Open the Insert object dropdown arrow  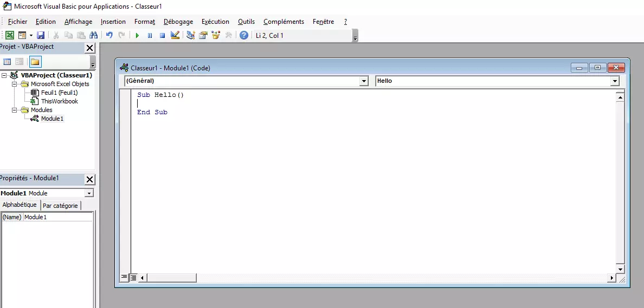click(31, 35)
